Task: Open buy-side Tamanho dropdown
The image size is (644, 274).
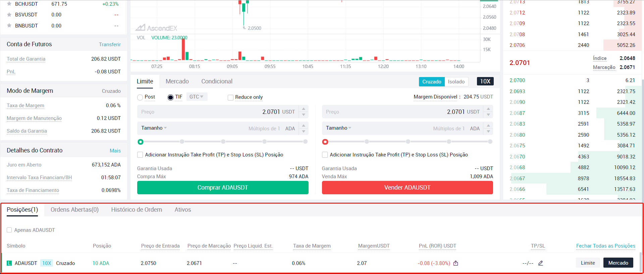Action: (x=154, y=128)
